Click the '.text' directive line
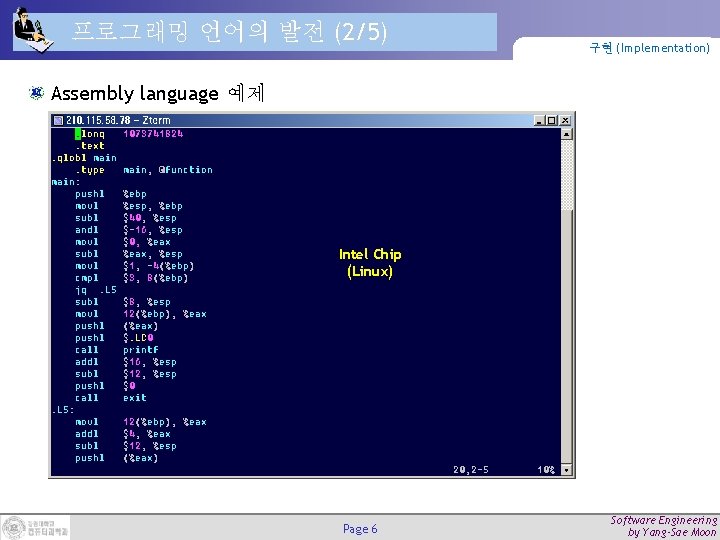 tap(90, 146)
